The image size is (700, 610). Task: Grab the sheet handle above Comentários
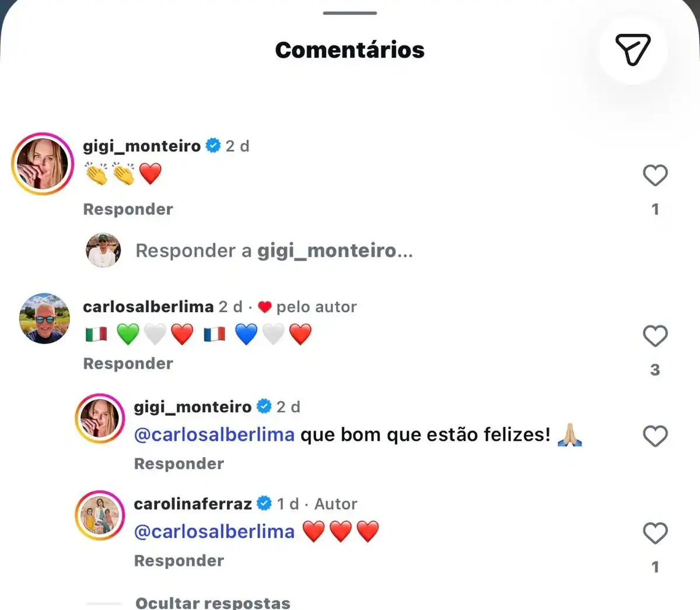click(x=350, y=13)
